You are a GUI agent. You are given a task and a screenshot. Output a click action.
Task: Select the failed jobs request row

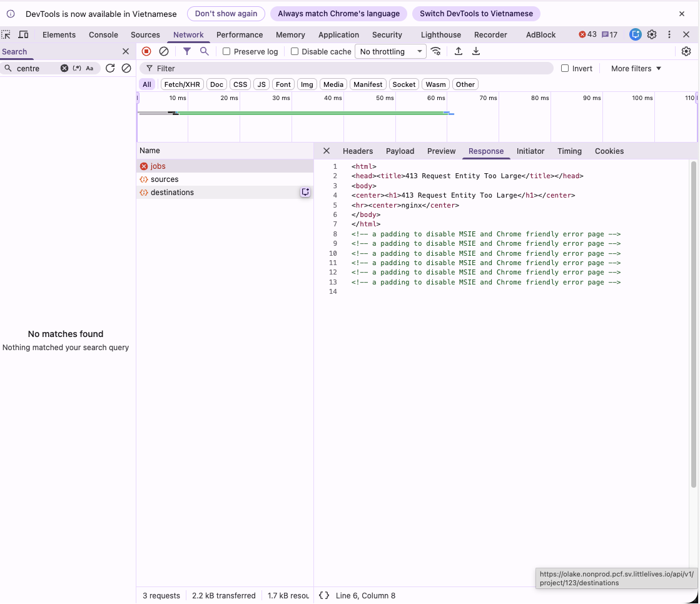click(x=225, y=166)
